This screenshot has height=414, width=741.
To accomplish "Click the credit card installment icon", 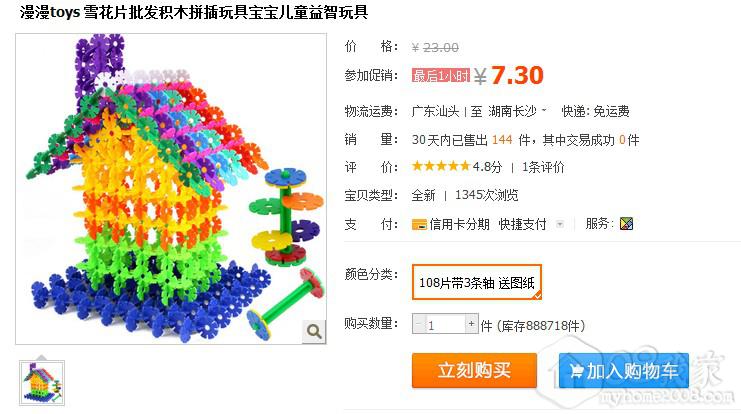I will tap(419, 224).
